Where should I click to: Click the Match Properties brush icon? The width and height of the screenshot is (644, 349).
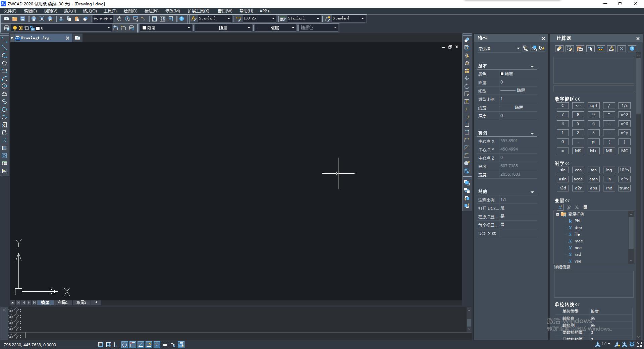(85, 19)
